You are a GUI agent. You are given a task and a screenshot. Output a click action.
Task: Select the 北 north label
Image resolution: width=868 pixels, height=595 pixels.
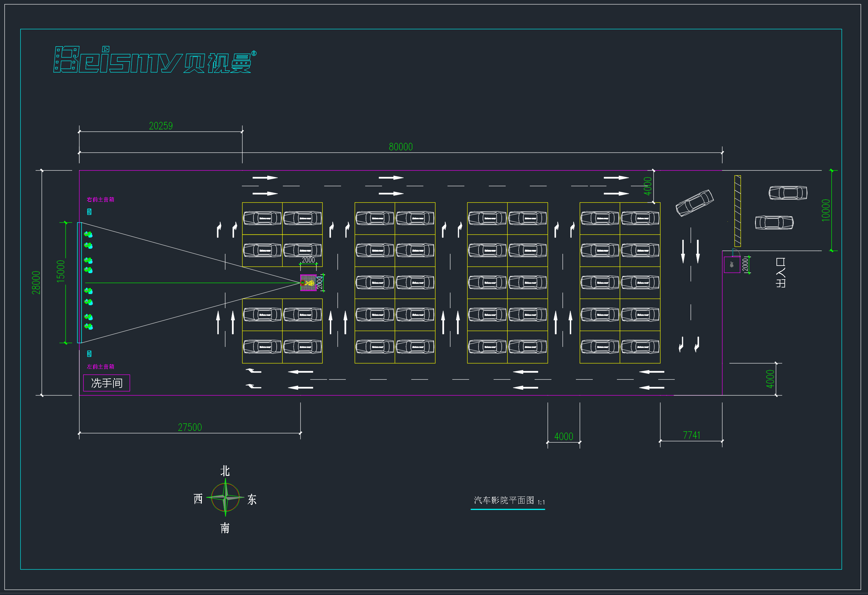(225, 471)
